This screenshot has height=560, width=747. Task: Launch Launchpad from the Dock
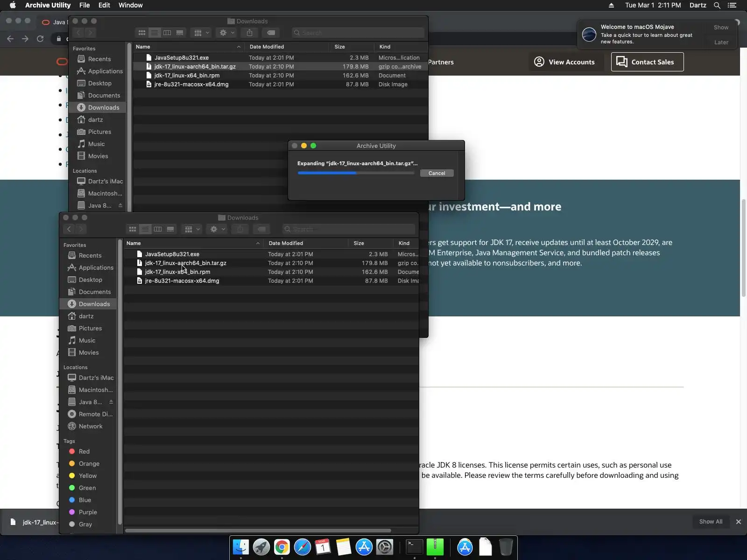[x=261, y=547]
